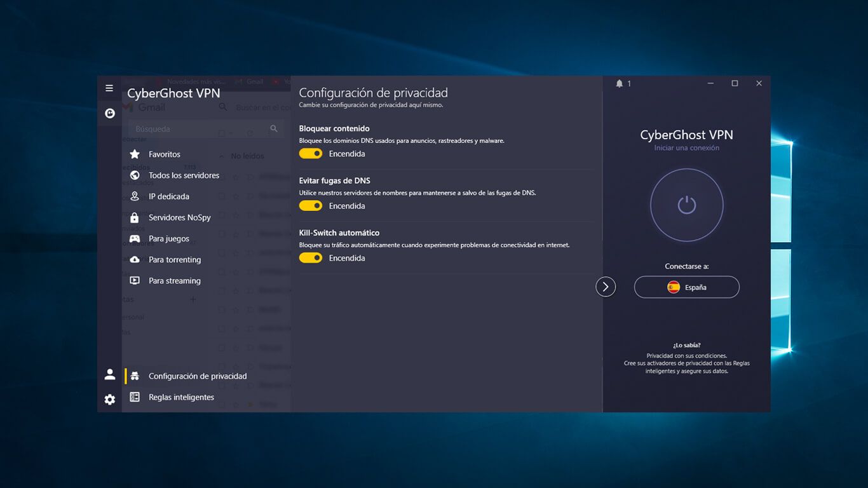Open the account profile icon

coord(110,374)
